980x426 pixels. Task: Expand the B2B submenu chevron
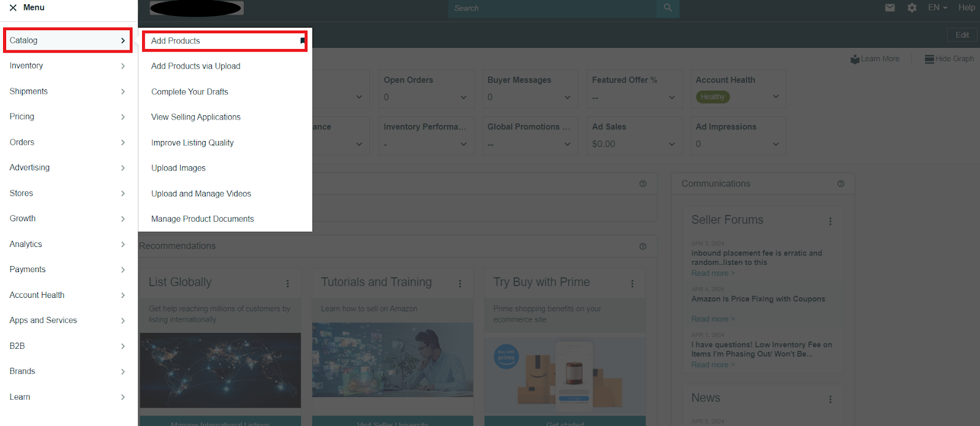coord(123,346)
